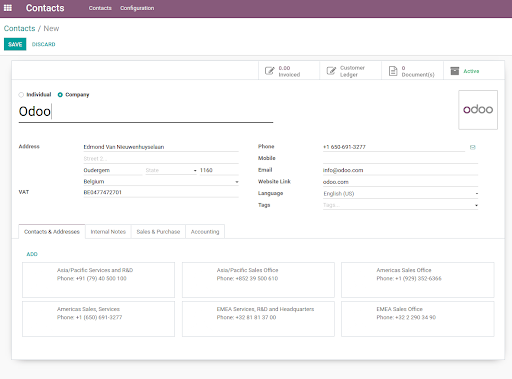Switch to Contacts & Addresses tab
The height and width of the screenshot is (379, 512).
click(52, 232)
